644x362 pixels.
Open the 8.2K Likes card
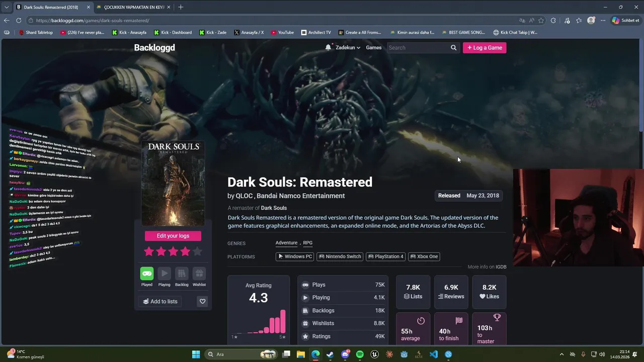[x=490, y=292]
